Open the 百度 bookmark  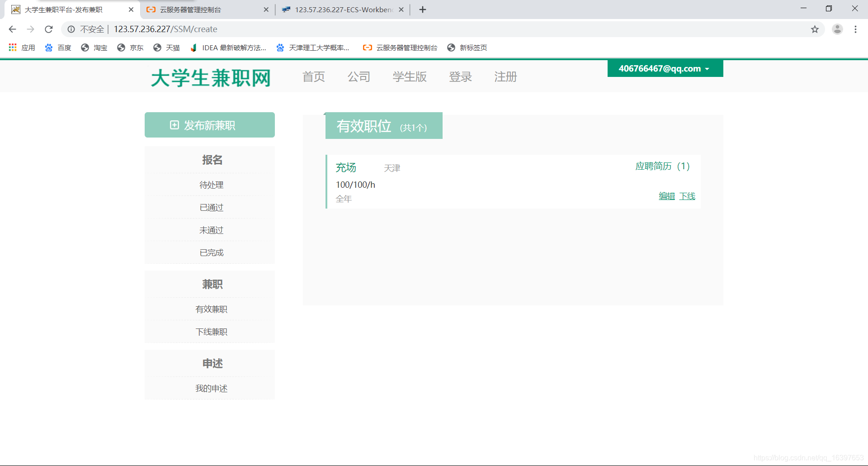click(58, 48)
